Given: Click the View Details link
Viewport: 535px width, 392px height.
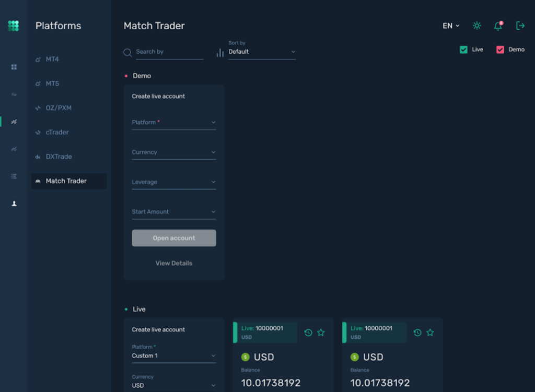Looking at the screenshot, I should (x=174, y=264).
